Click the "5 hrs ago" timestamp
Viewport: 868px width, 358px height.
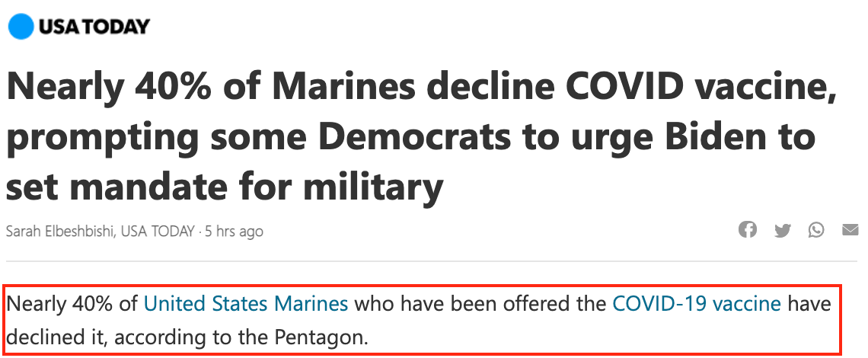coord(235,231)
